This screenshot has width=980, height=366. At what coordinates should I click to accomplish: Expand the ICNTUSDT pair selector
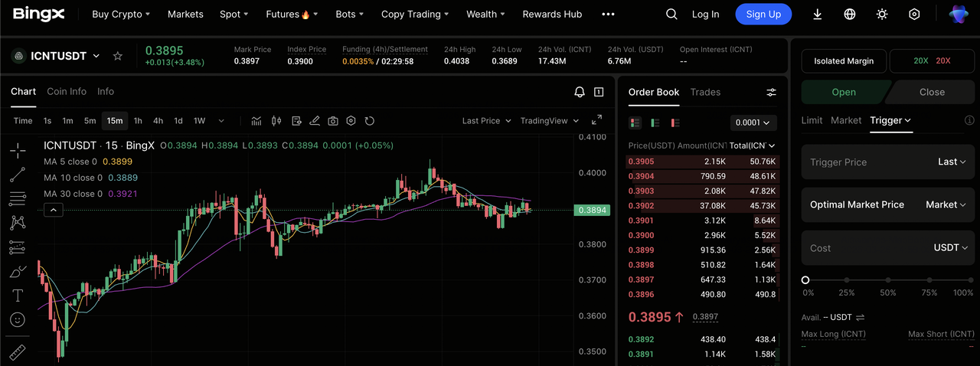pos(96,56)
